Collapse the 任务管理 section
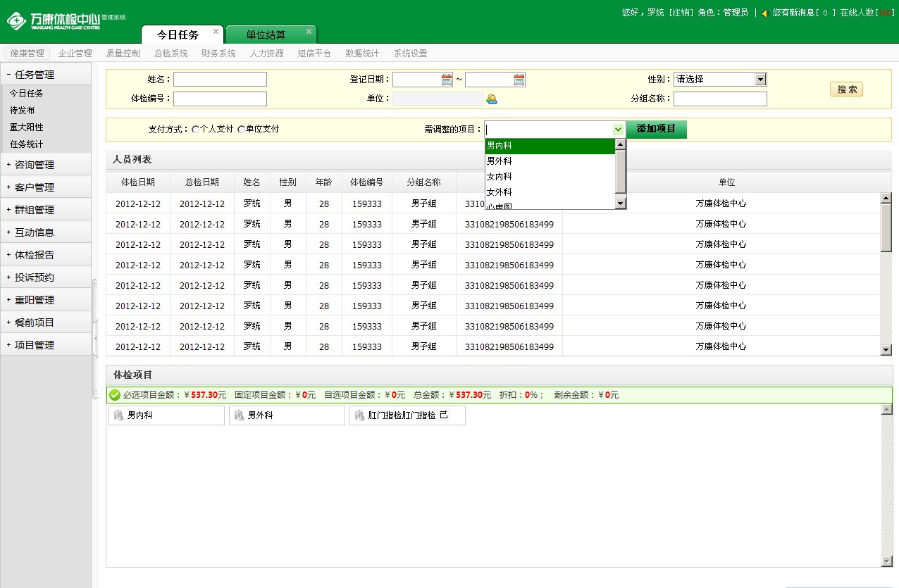The height and width of the screenshot is (588, 899). coord(46,75)
